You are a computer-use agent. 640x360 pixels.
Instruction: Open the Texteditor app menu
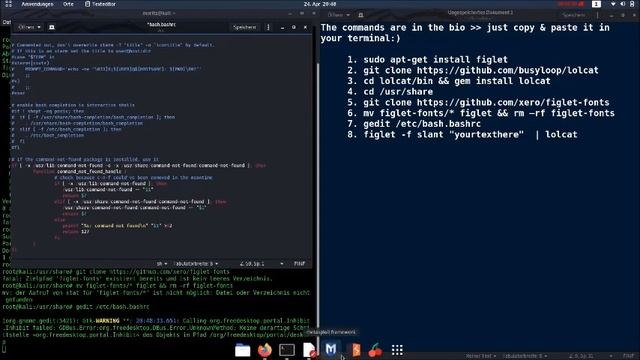100,4
